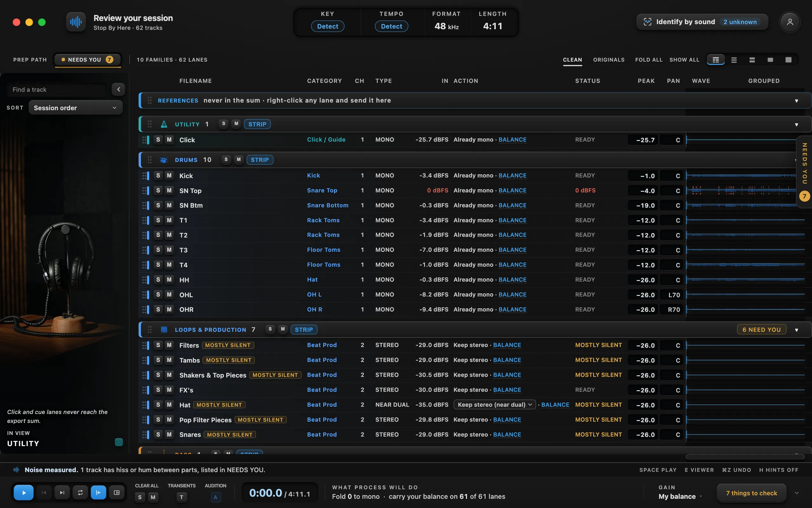Image resolution: width=812 pixels, height=508 pixels.
Task: Open the user account profile icon
Action: pos(790,22)
